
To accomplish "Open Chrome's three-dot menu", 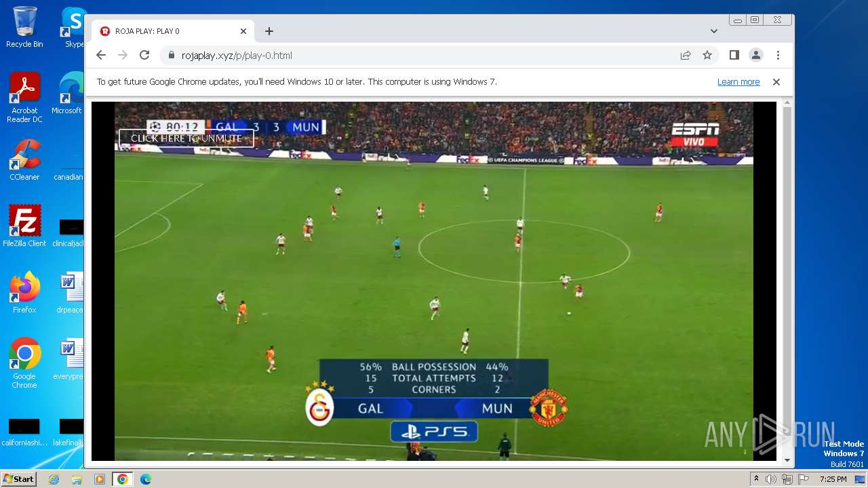I will tap(778, 56).
